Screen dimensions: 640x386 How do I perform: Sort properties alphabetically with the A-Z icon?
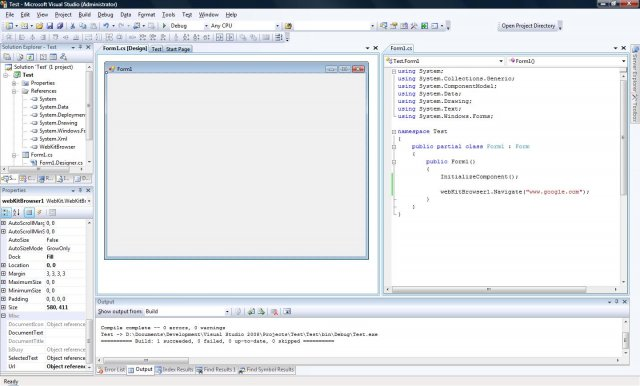(16, 212)
